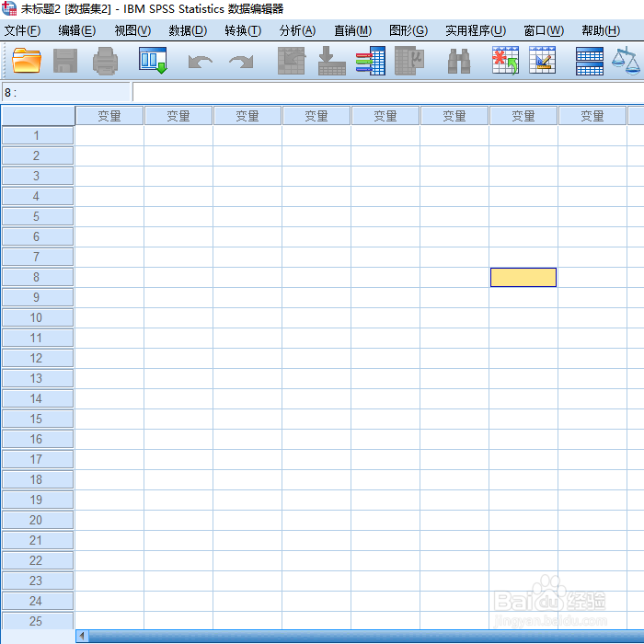This screenshot has height=644, width=644.
Task: Open the 转换(T) menu
Action: click(x=243, y=30)
